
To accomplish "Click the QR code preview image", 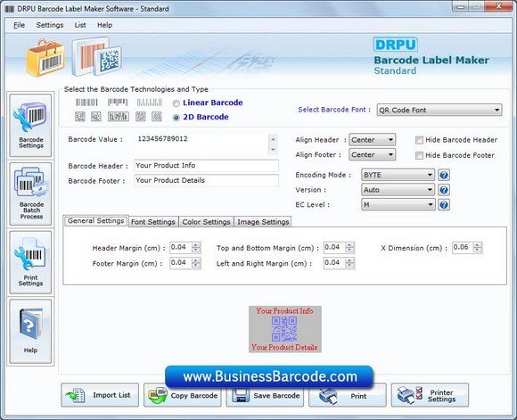I will [284, 329].
